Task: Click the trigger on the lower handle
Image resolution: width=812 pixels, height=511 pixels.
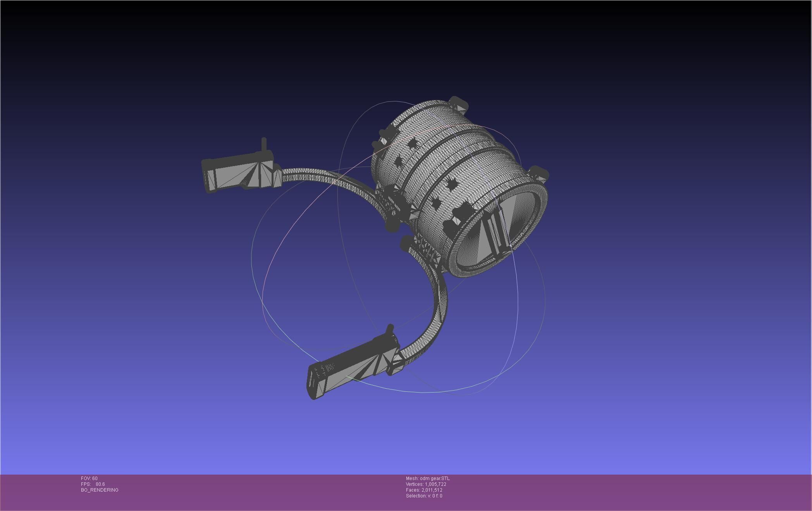Action: (390, 329)
